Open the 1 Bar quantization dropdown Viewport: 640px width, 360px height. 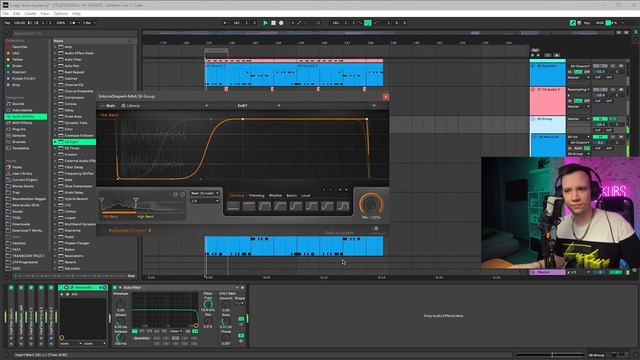pos(89,23)
